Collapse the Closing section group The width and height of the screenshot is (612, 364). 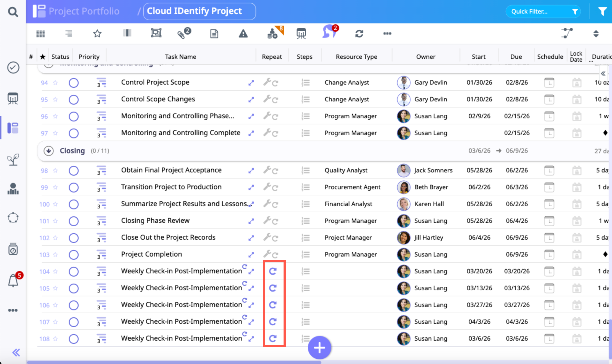pos(49,151)
